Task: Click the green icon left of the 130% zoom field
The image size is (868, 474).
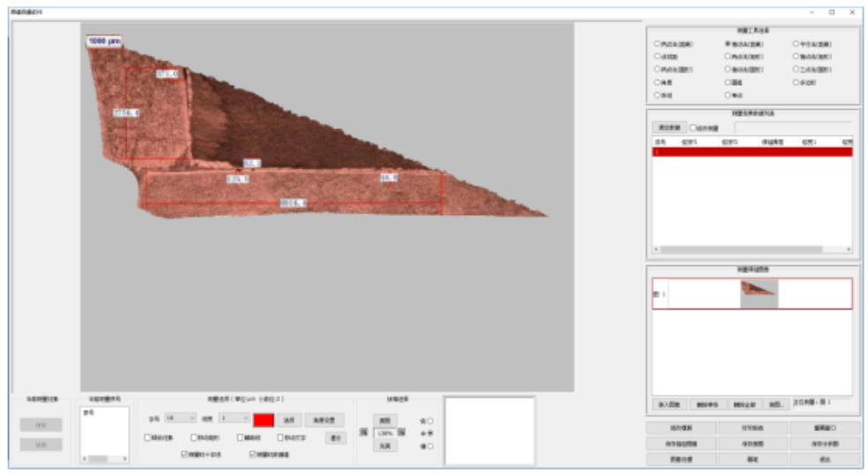Action: [x=364, y=432]
